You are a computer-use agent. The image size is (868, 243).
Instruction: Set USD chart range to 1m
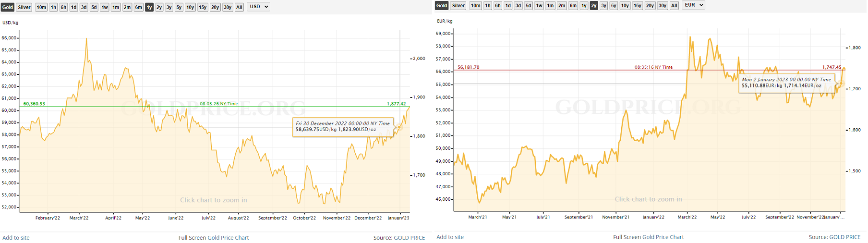pos(116,7)
